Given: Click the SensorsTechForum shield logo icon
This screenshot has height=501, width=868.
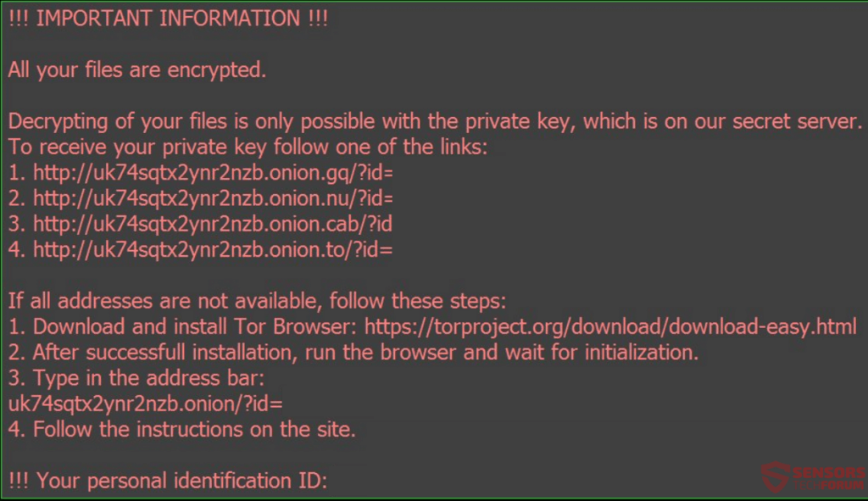Looking at the screenshot, I should click(775, 476).
